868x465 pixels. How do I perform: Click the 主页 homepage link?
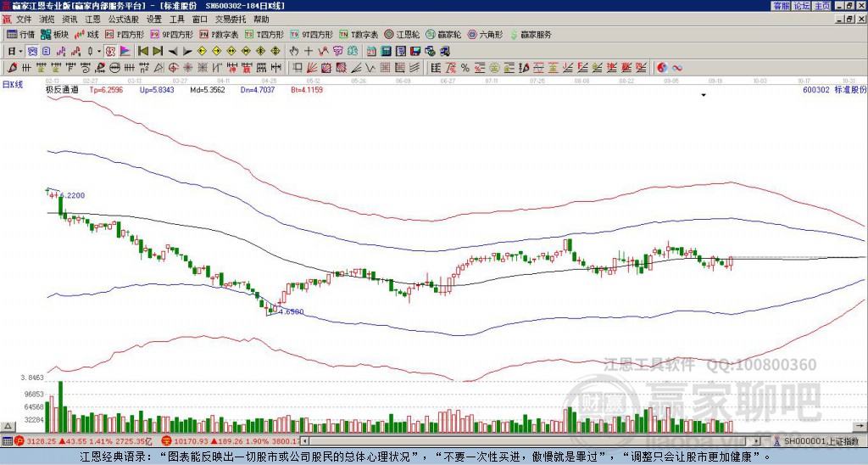point(822,6)
